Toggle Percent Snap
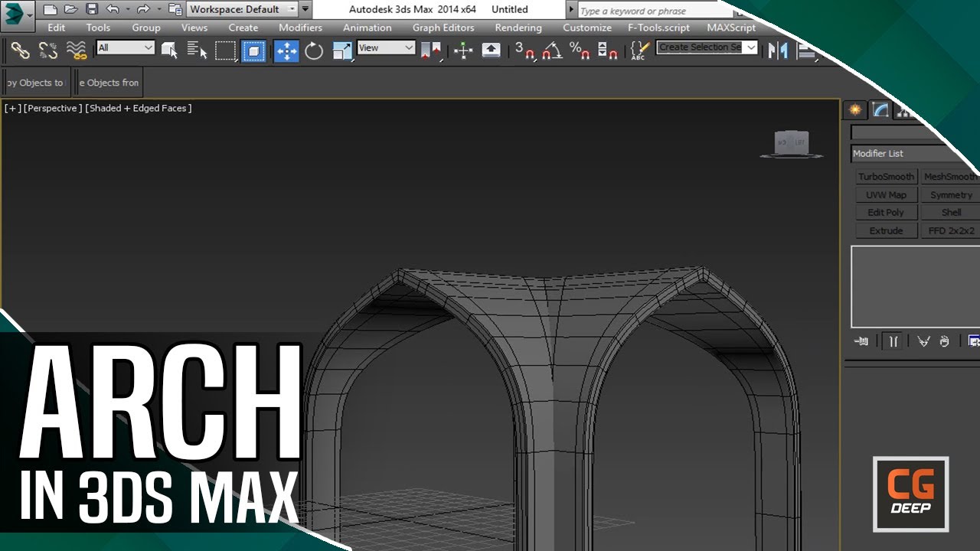 tap(580, 51)
